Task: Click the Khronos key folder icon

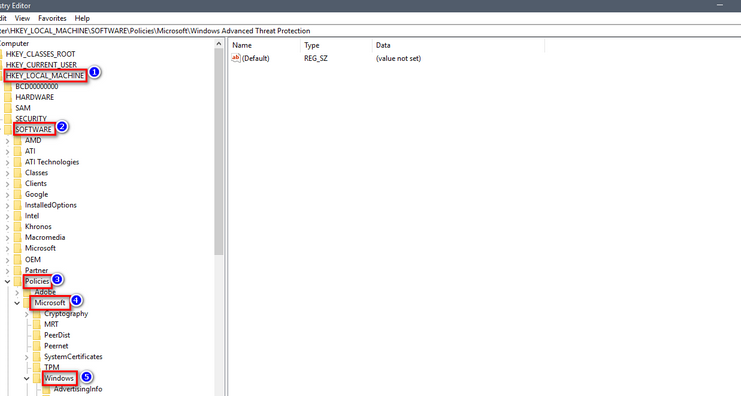Action: 17,227
